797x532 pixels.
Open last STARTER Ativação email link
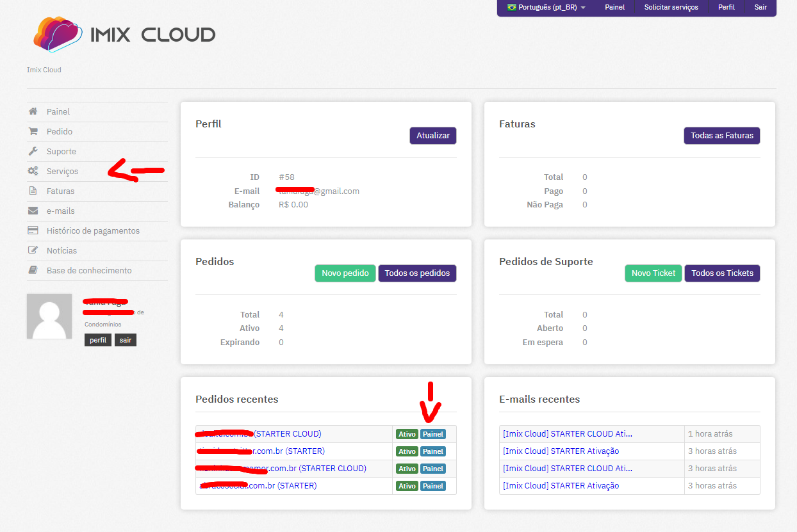pyautogui.click(x=561, y=486)
